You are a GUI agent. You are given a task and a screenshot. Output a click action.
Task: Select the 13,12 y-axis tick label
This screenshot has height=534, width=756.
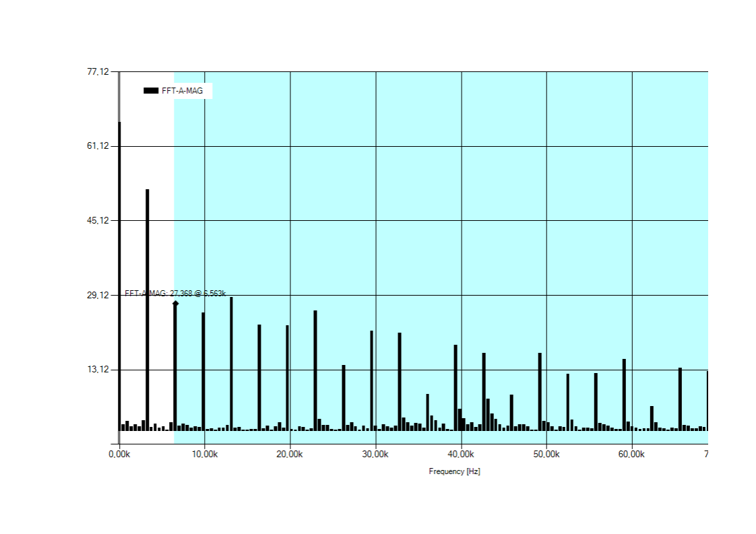pyautogui.click(x=97, y=370)
